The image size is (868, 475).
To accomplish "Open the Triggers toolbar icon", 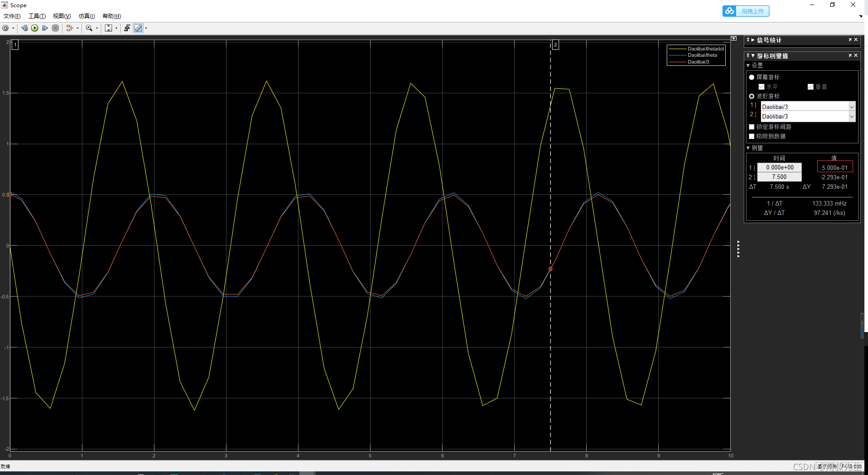I will coord(127,28).
